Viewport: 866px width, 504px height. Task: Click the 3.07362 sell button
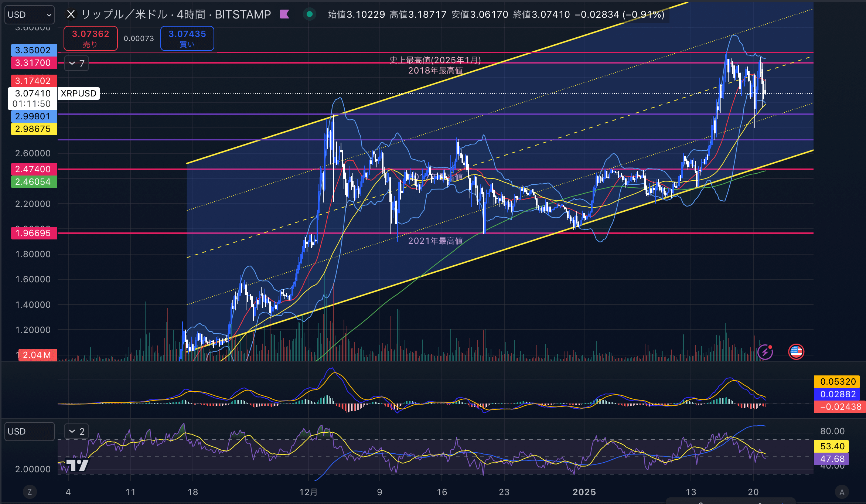tap(91, 38)
